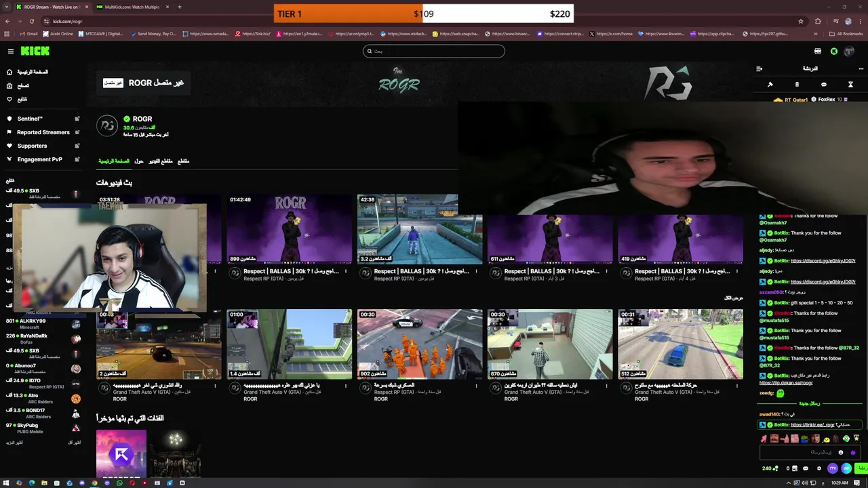
Task: Select the Videos tab (مقاطع الفيديو)
Action: pos(161,161)
